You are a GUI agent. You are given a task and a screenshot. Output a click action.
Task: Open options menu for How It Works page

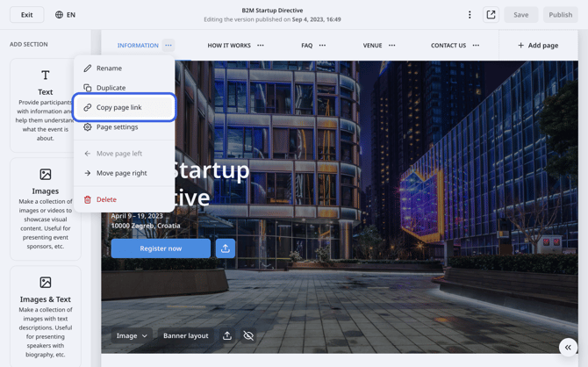261,46
